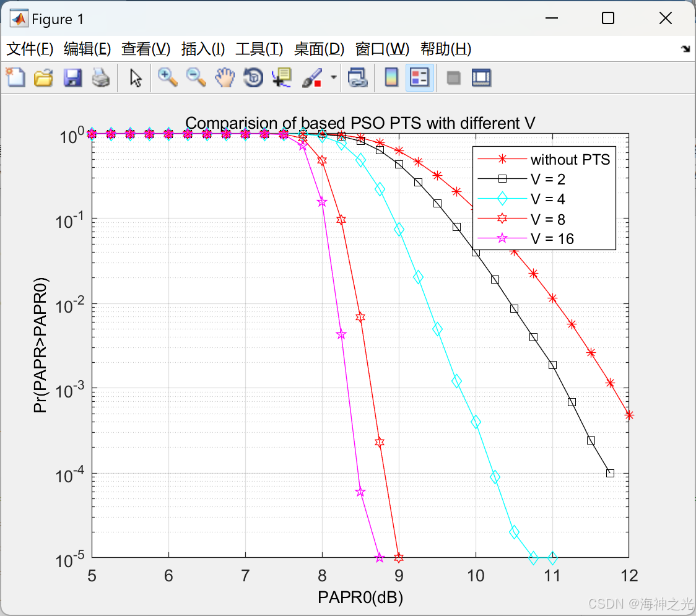Open file using folder icon

(x=43, y=77)
